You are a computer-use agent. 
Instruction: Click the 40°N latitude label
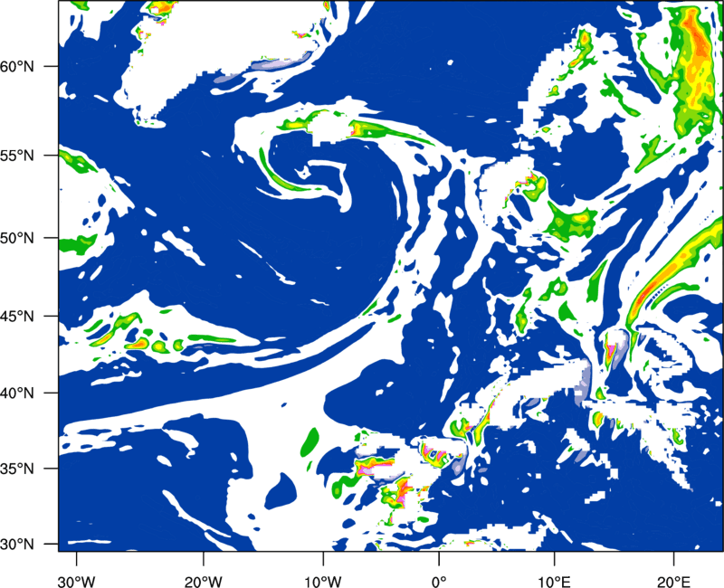pyautogui.click(x=17, y=394)
